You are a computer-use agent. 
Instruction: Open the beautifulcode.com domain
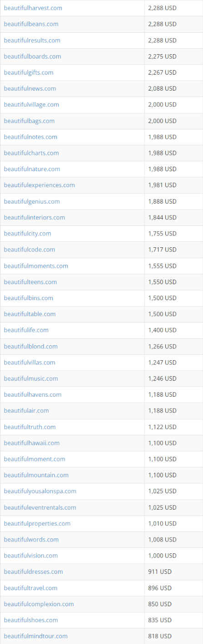tap(30, 250)
